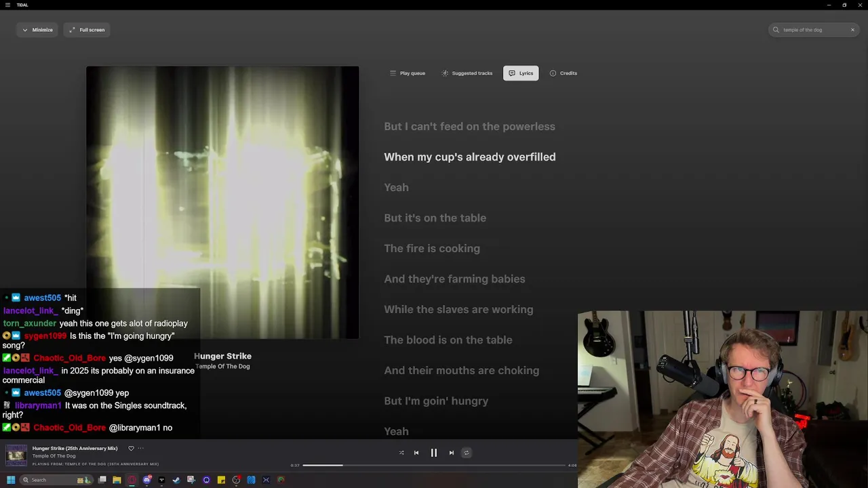
Task: Open File Explorer from the taskbar
Action: pyautogui.click(x=117, y=480)
